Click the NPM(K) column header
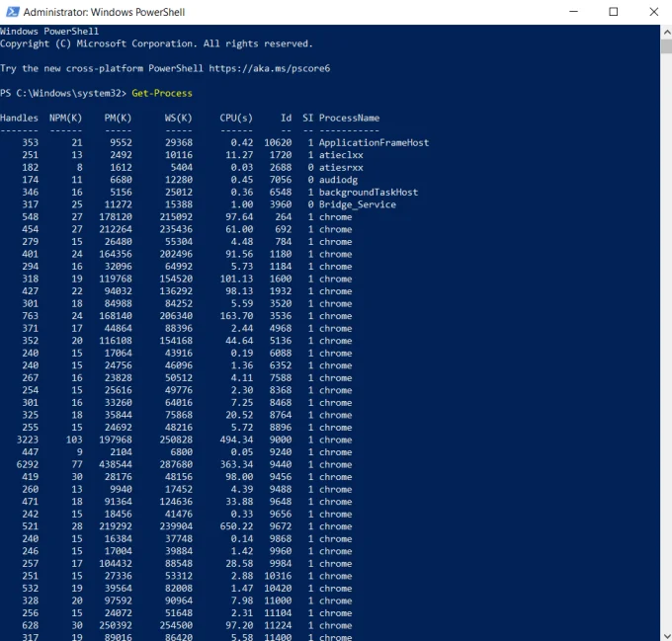Screen dimensions: 672x641 coord(65,118)
